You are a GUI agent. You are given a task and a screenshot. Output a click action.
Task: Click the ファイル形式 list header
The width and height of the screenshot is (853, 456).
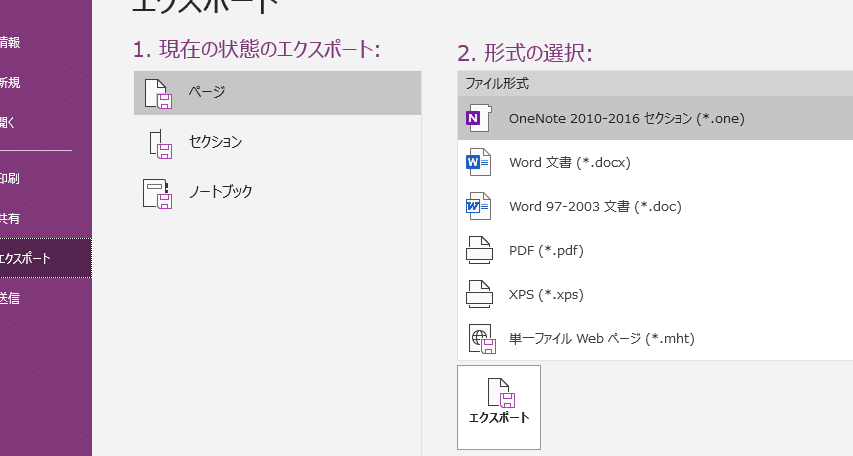(497, 84)
